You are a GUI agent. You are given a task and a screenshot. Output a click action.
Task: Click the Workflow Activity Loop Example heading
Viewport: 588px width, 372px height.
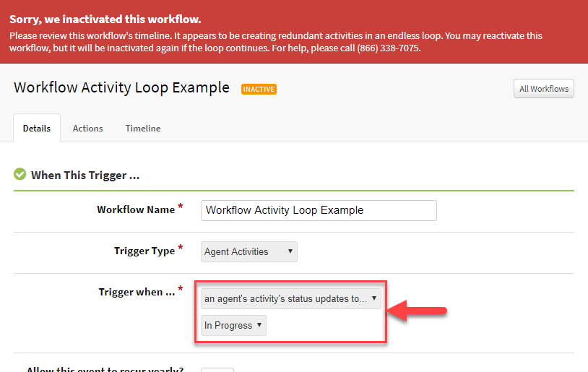(x=121, y=87)
